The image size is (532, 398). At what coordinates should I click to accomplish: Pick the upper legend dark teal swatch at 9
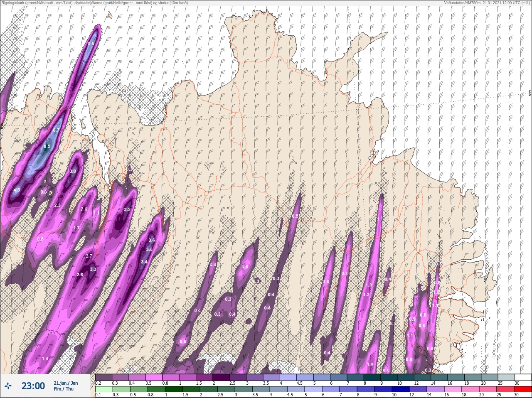coord(389,377)
